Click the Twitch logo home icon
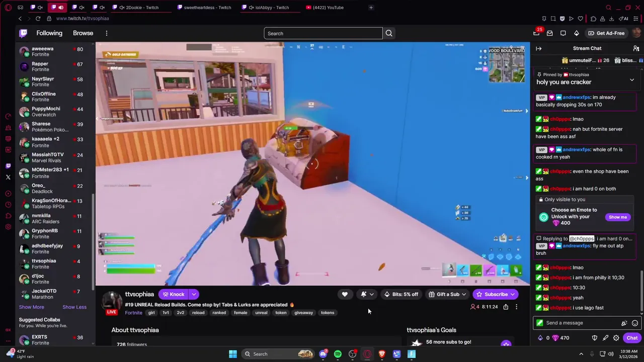The image size is (644, 362). [x=23, y=33]
